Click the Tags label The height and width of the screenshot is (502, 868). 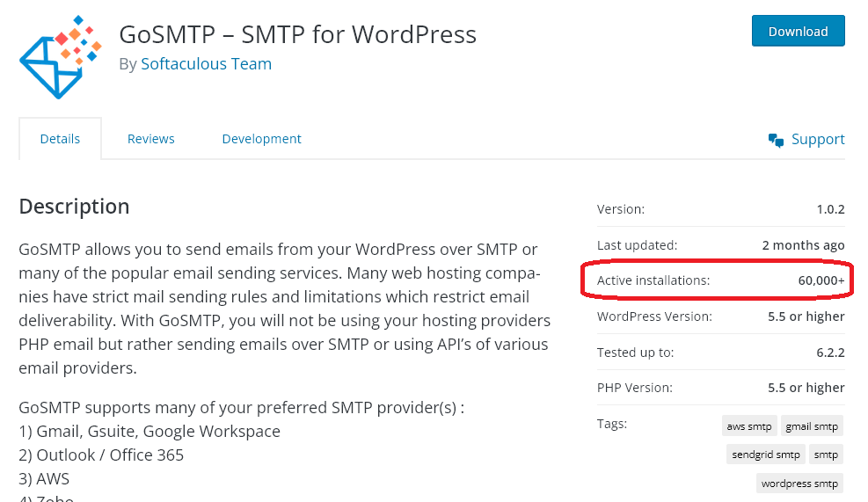[612, 424]
